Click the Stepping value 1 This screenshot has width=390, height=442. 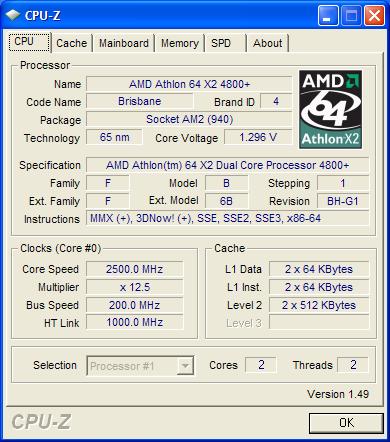343,183
